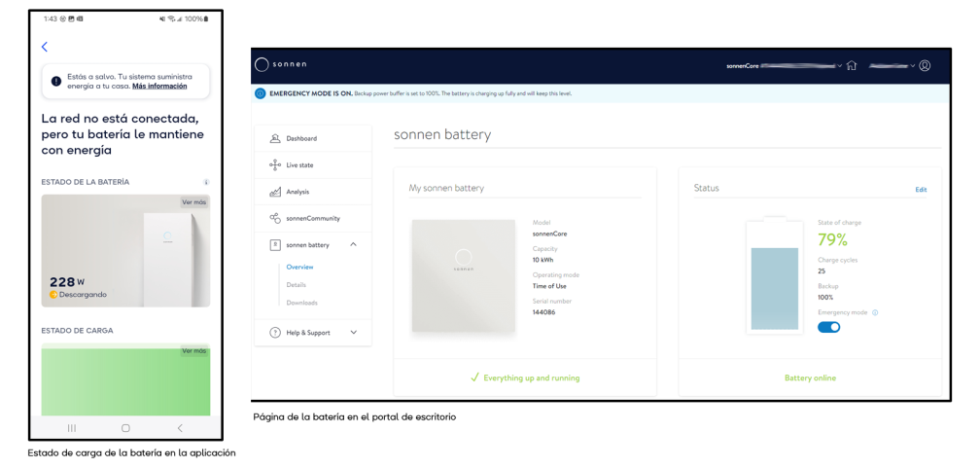This screenshot has height=468, width=980.
Task: Click the Backup value 100%
Action: tap(825, 297)
